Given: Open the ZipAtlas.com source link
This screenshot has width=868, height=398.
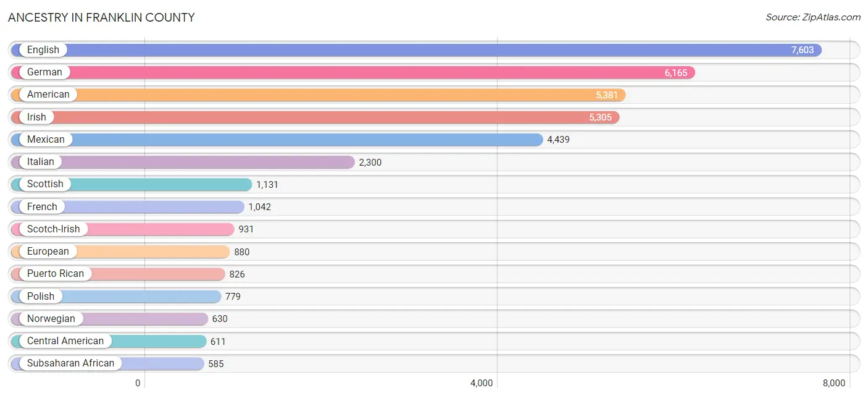Looking at the screenshot, I should 813,17.
